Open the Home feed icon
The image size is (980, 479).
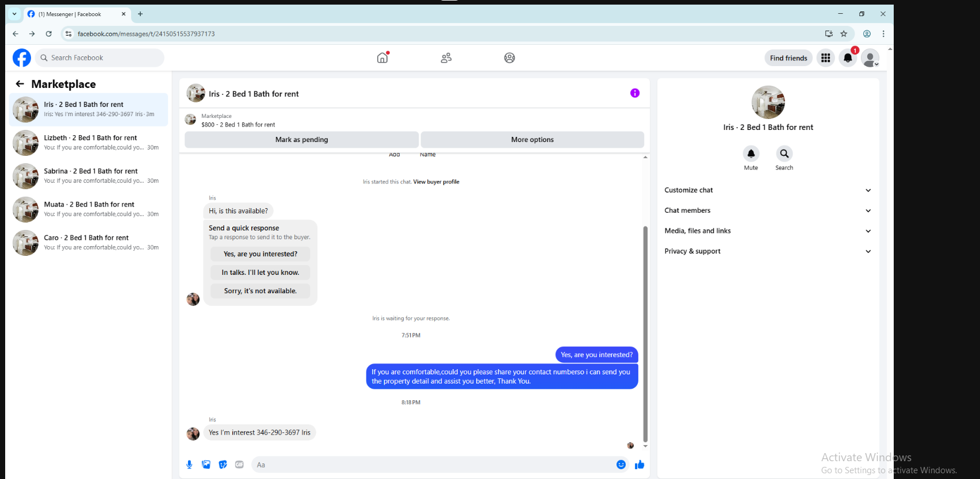click(x=382, y=58)
